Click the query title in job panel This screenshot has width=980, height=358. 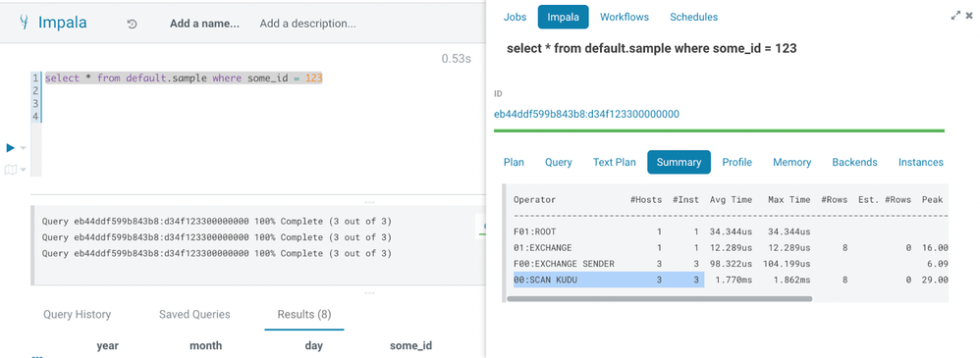coord(651,48)
